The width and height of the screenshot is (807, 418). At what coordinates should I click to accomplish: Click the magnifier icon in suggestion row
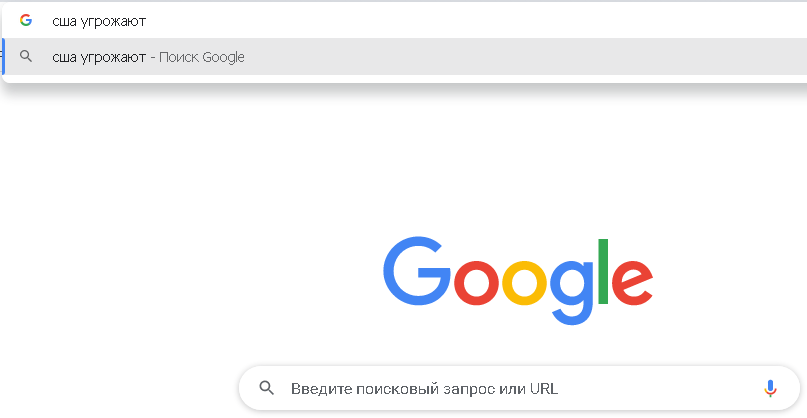tap(26, 57)
